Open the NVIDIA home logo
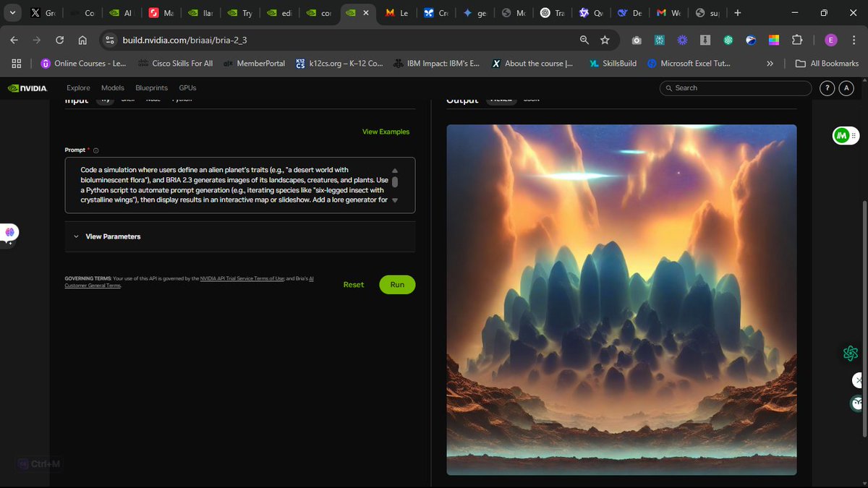 pos(27,87)
